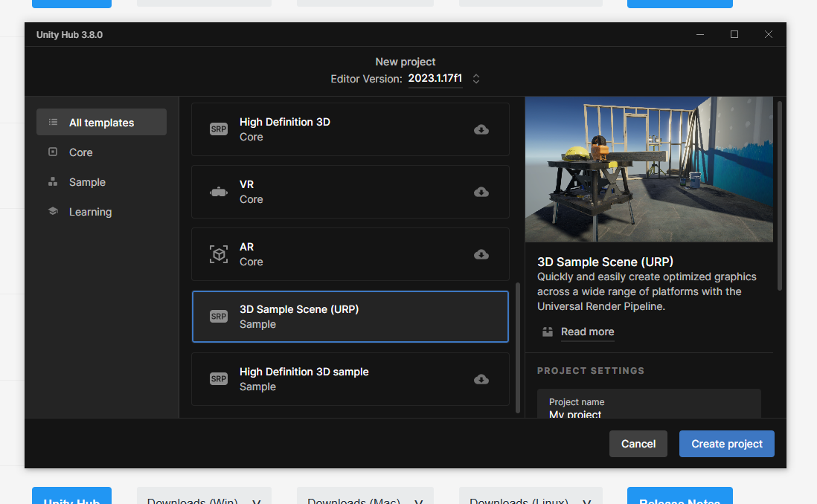Open Downloads (Mac) dropdown in background page

tap(365, 496)
